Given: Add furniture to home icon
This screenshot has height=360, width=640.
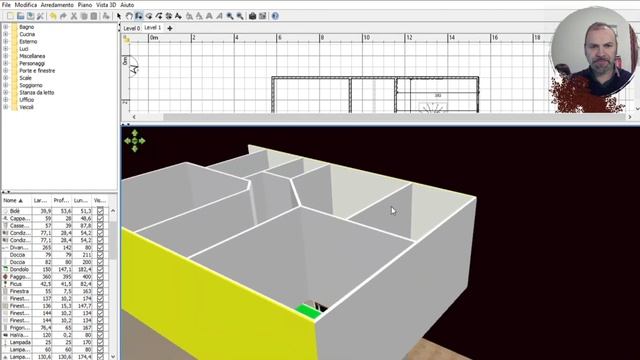Looking at the screenshot, I should pyautogui.click(x=106, y=16).
